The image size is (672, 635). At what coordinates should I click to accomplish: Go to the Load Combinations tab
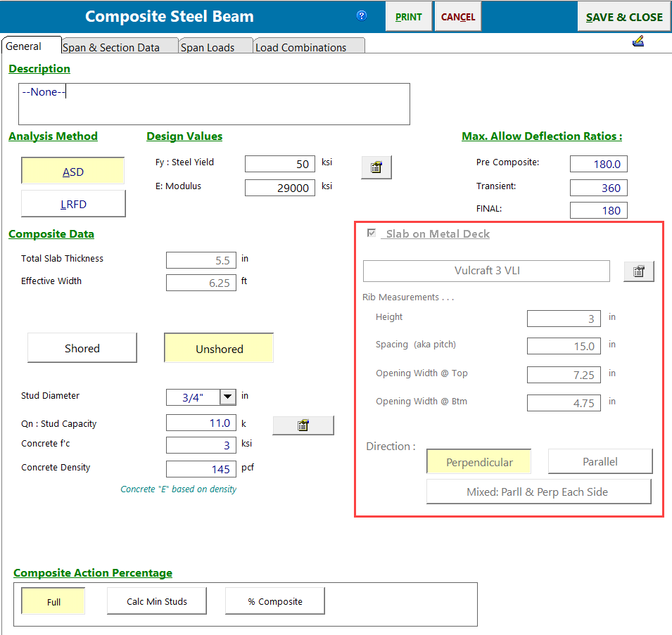[x=301, y=47]
